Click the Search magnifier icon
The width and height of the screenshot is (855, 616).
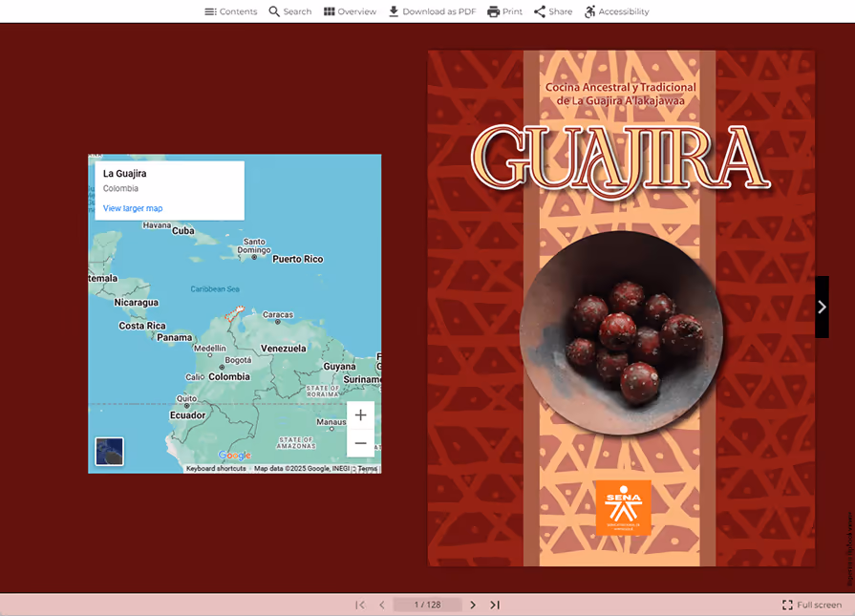(274, 11)
